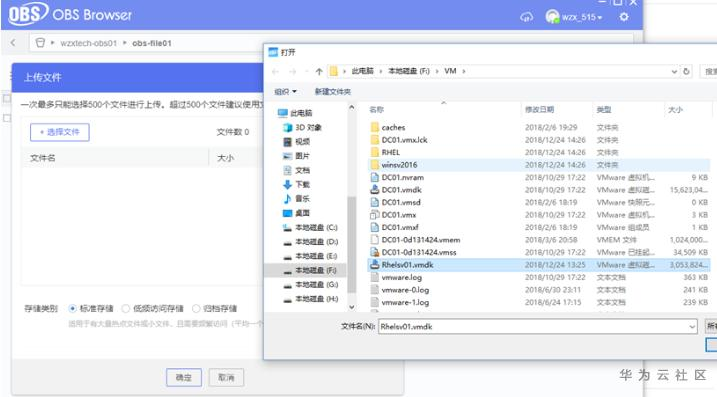The height and width of the screenshot is (397, 717).
Task: Open the cloud sync icon in OBS header
Action: [x=526, y=17]
